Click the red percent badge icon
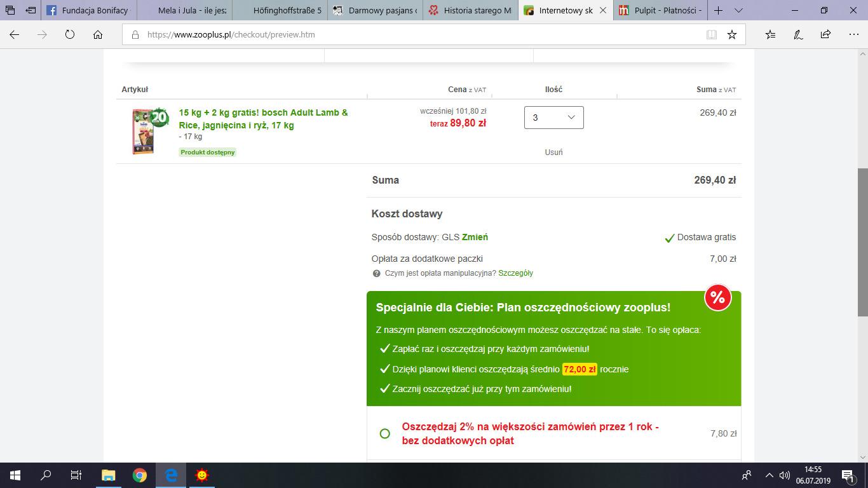This screenshot has width=868, height=488. click(x=717, y=297)
